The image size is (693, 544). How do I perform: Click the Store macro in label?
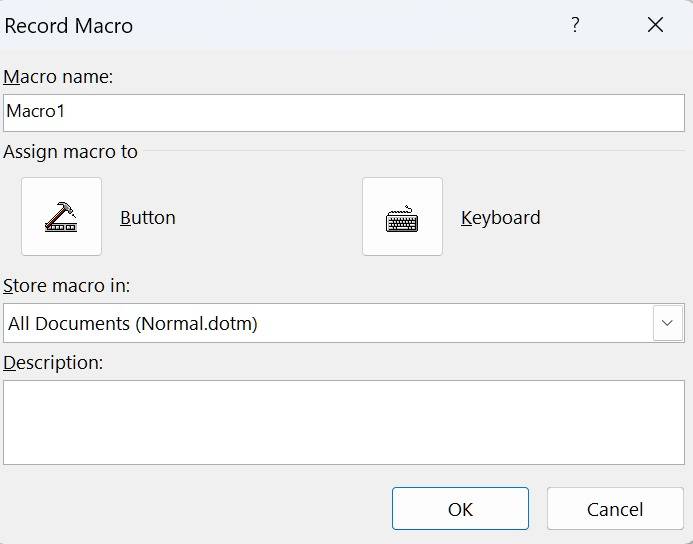point(67,285)
